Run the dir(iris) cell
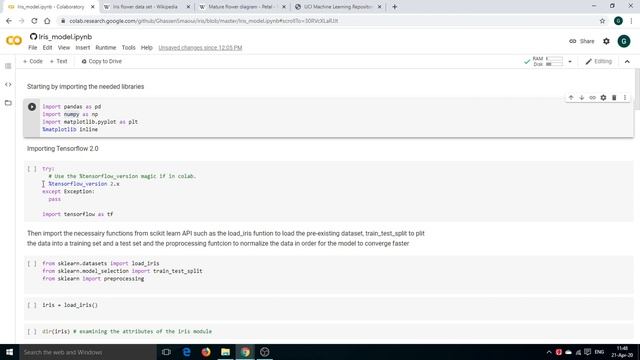 pos(32,331)
